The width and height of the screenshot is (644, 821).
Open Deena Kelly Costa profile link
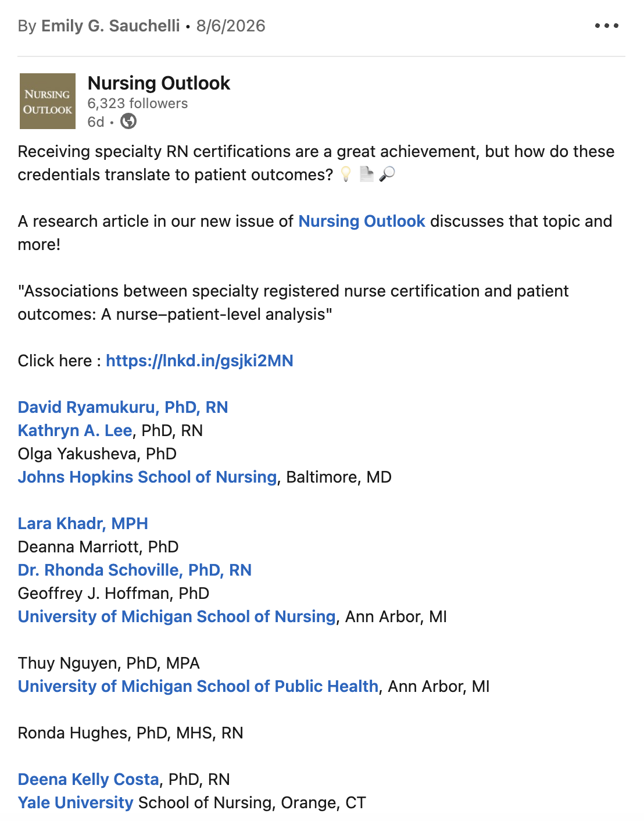point(88,779)
